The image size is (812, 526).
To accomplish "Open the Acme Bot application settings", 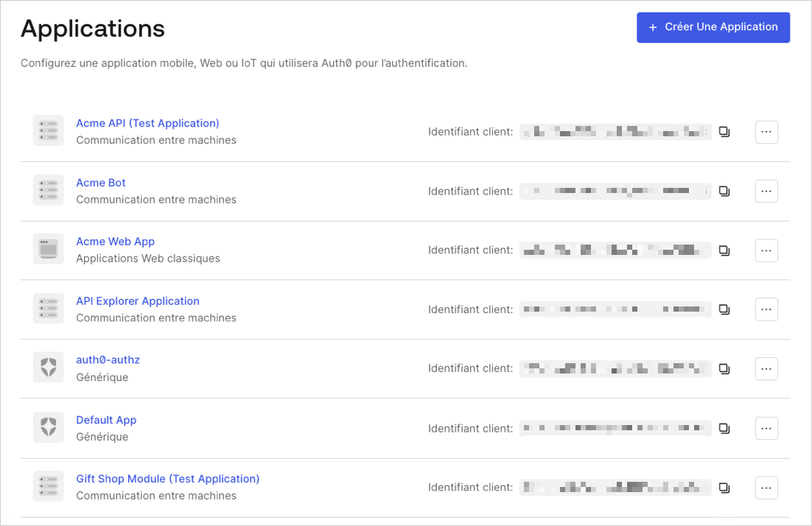I will 100,182.
